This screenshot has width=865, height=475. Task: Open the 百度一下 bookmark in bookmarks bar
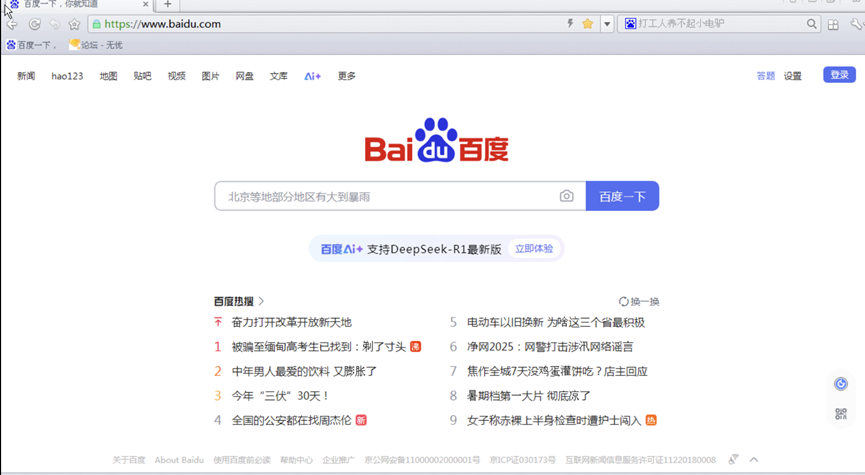[31, 45]
